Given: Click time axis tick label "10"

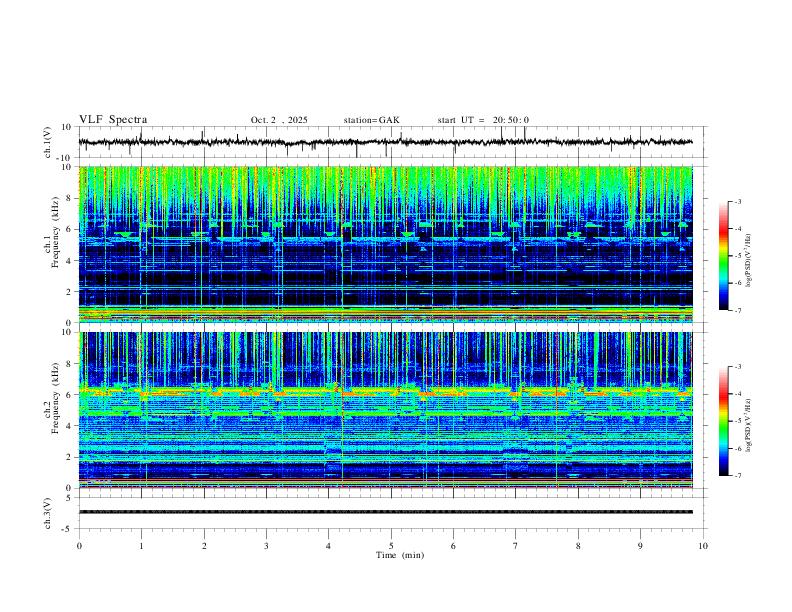Looking at the screenshot, I should (703, 546).
